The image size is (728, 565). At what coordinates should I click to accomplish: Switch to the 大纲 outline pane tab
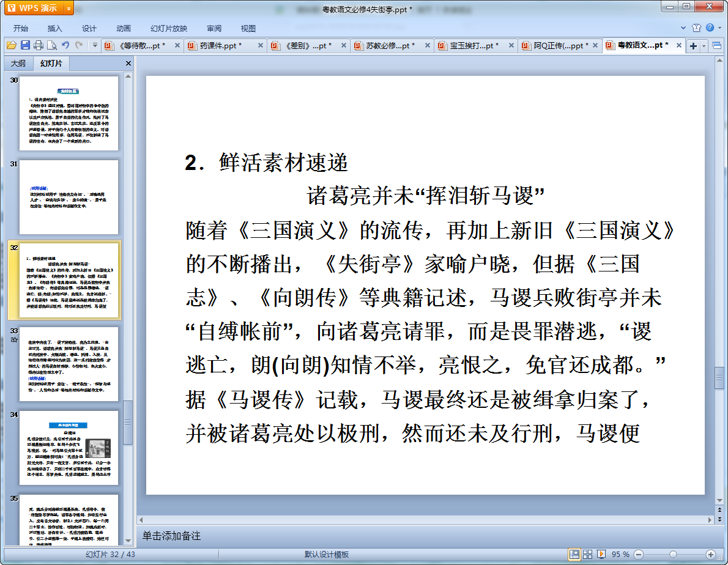point(18,64)
